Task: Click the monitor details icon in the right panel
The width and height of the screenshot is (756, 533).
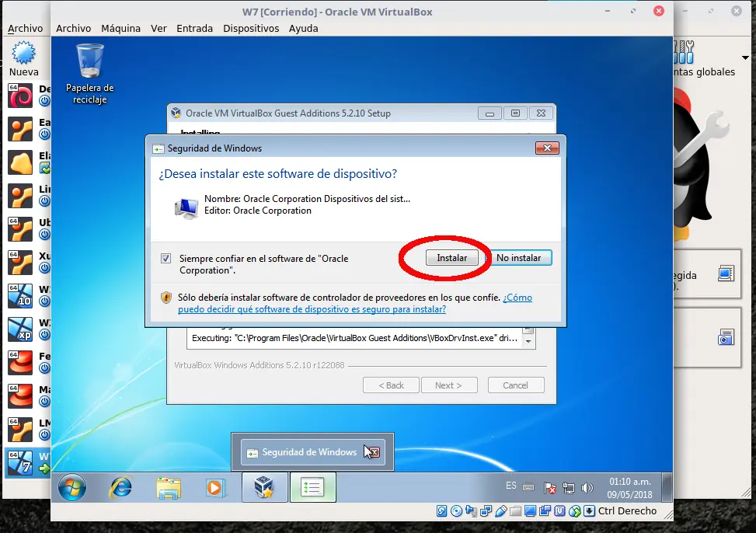Action: coord(726,273)
